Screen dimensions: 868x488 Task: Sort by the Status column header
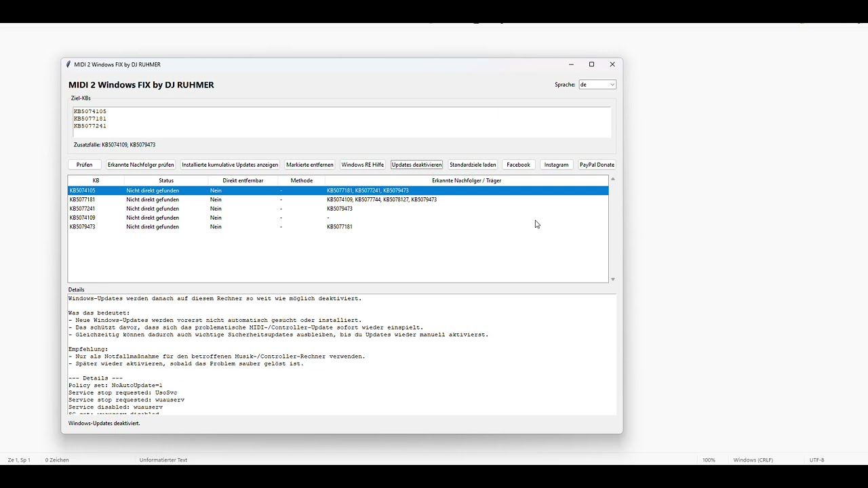(166, 180)
